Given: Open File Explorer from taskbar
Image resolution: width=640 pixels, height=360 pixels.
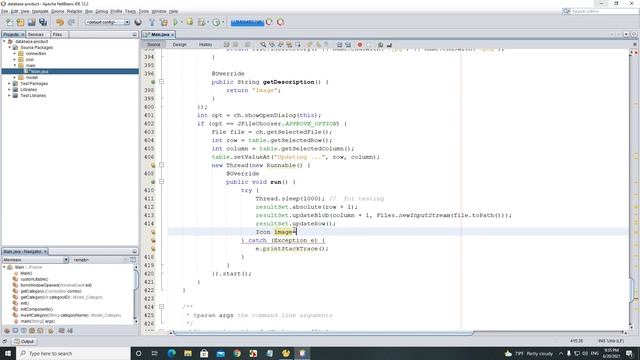Looking at the screenshot, I should click(188, 353).
